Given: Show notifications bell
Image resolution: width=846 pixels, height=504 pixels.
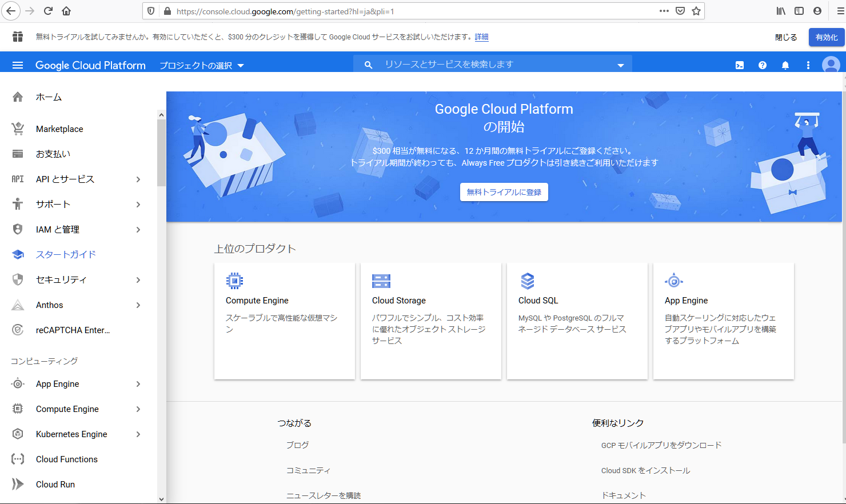Looking at the screenshot, I should pos(785,65).
